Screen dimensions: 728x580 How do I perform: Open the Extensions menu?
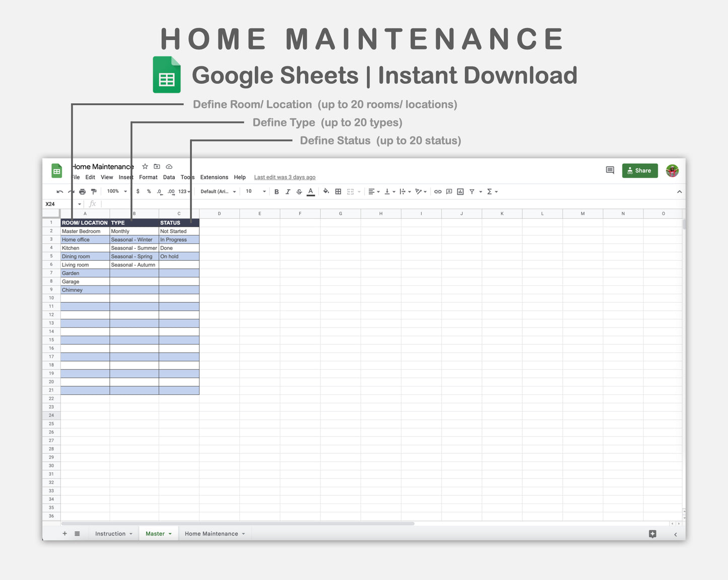214,177
